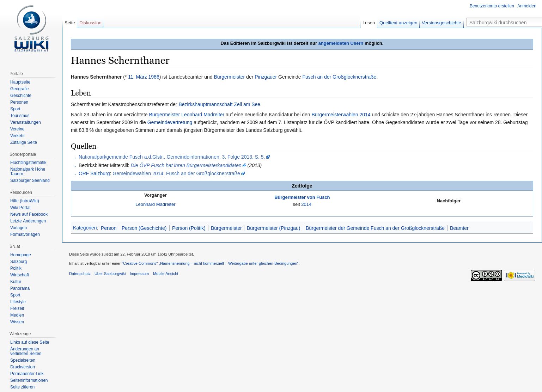Open Fusch an der Großglocknerstraße link in intro

pyautogui.click(x=339, y=77)
